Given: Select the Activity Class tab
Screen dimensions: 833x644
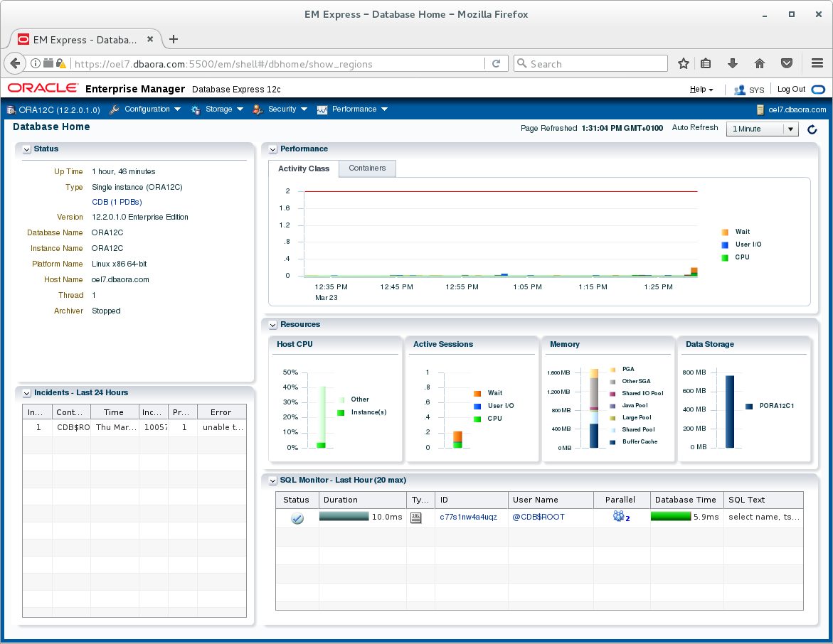Looking at the screenshot, I should 304,169.
